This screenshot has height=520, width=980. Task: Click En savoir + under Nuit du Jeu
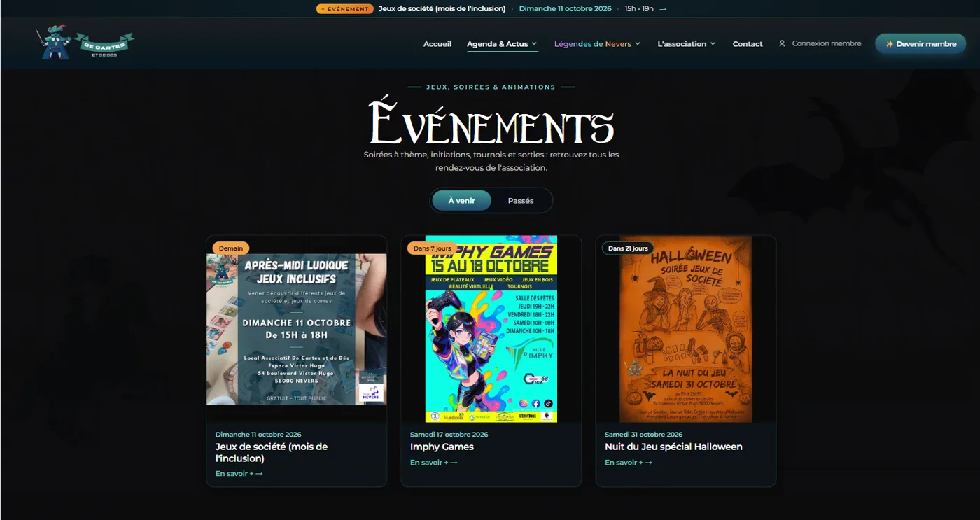(x=628, y=463)
